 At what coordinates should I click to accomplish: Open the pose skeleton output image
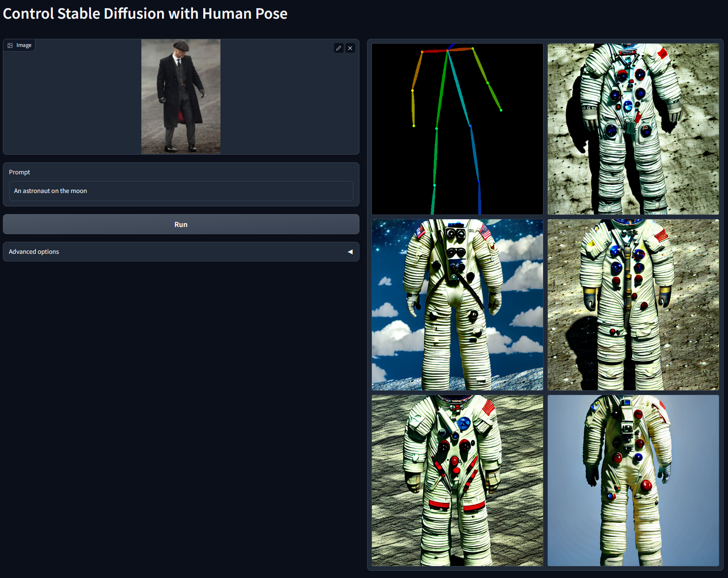457,129
